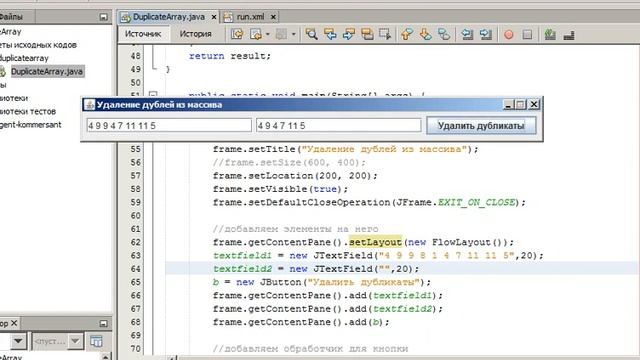
Task: Click input field containing '4 9 9 4 7 11 11 5'
Action: (169, 125)
